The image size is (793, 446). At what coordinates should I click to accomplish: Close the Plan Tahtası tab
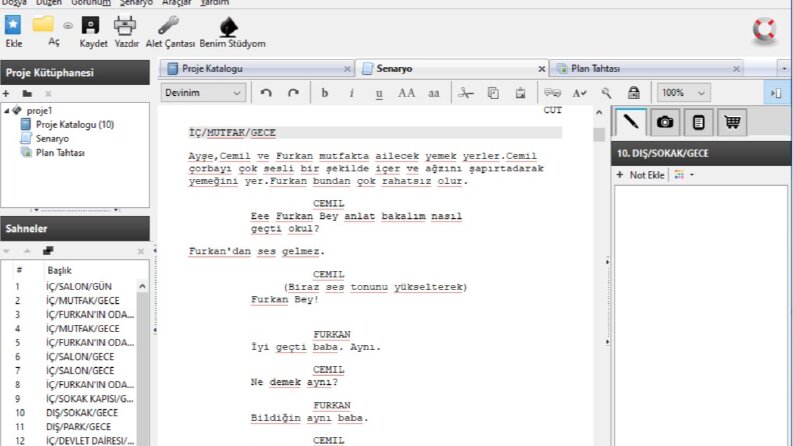point(736,69)
